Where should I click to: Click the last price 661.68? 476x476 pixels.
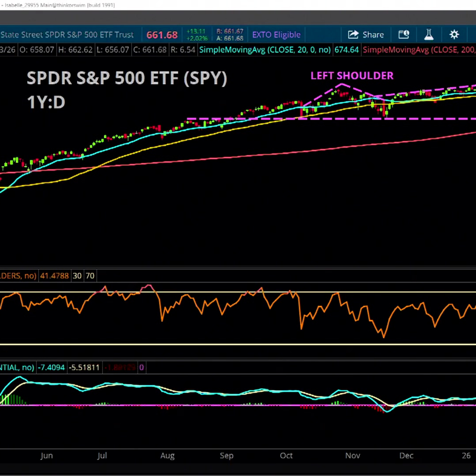click(x=162, y=35)
